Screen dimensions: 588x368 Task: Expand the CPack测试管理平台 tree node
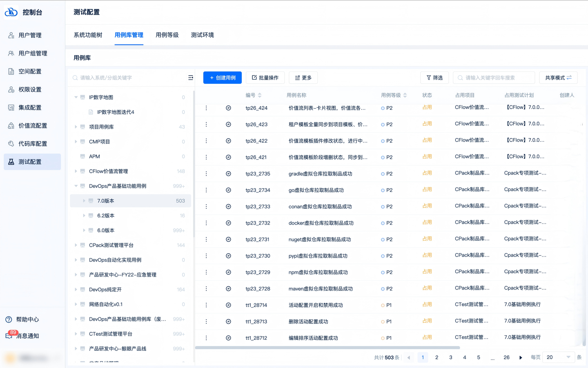76,245
